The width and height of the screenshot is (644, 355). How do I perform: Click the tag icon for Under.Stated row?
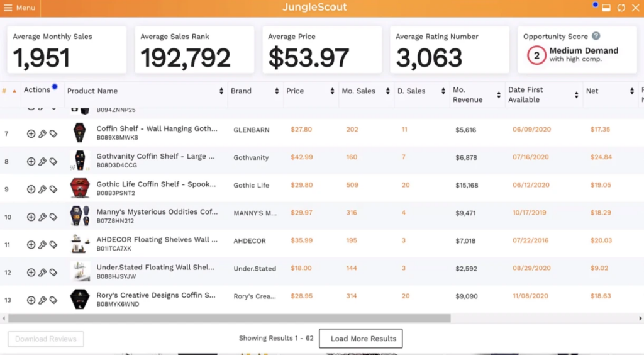pos(53,273)
